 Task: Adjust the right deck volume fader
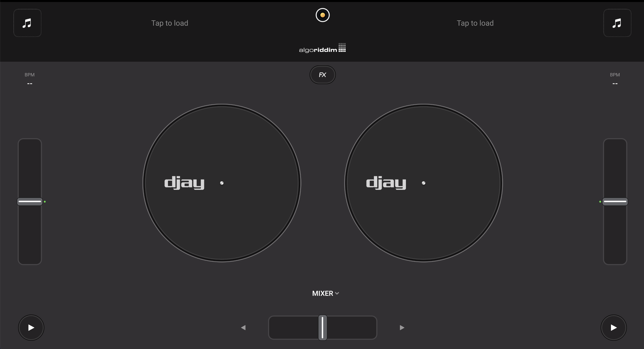[614, 201]
